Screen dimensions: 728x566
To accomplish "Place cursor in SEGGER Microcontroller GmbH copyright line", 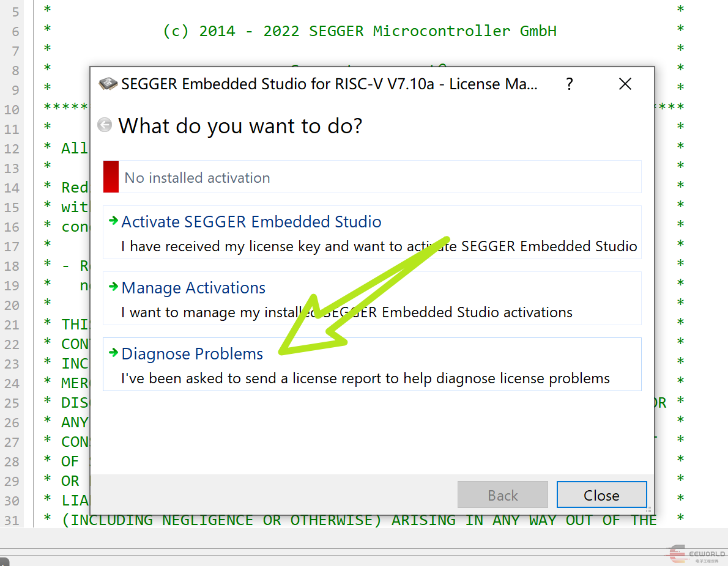I will [360, 31].
